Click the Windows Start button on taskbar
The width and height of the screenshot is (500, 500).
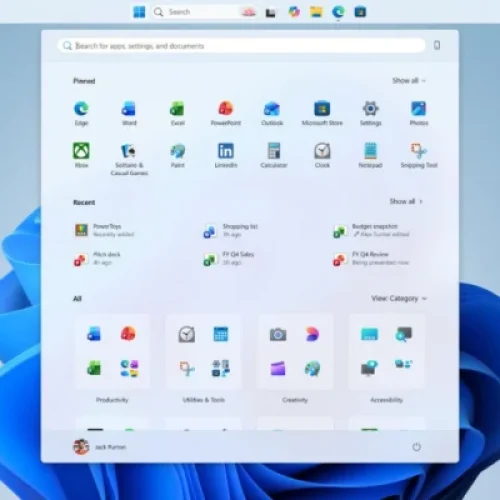pos(139,12)
